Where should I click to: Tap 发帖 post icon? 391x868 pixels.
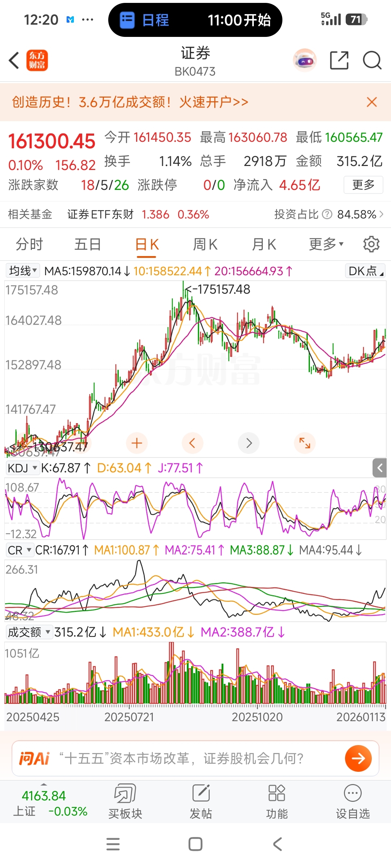pyautogui.click(x=201, y=801)
